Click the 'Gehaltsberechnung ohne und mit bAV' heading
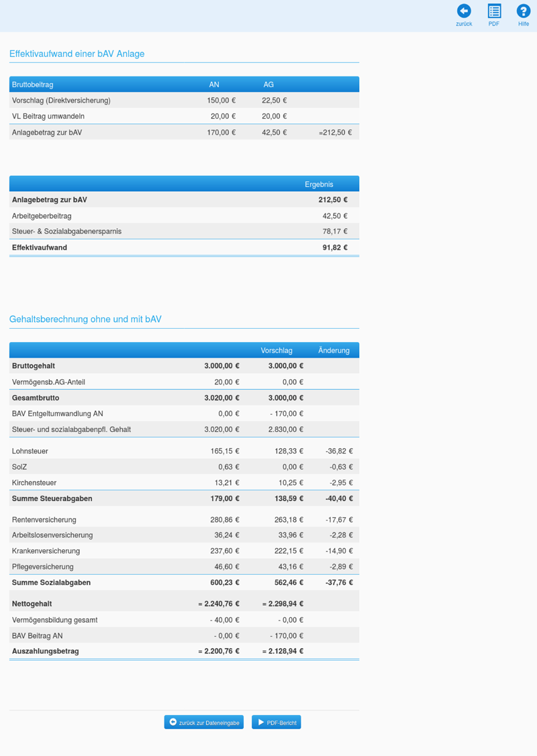Viewport: 537px width, 756px height. click(85, 319)
